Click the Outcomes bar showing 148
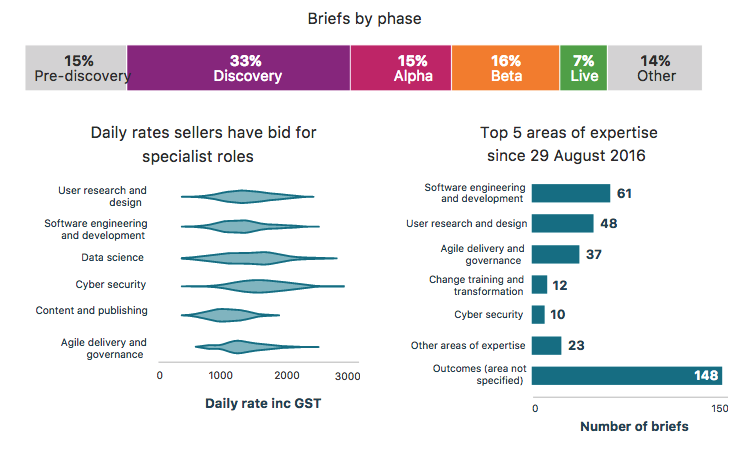Image resolution: width=755 pixels, height=464 pixels. click(625, 376)
